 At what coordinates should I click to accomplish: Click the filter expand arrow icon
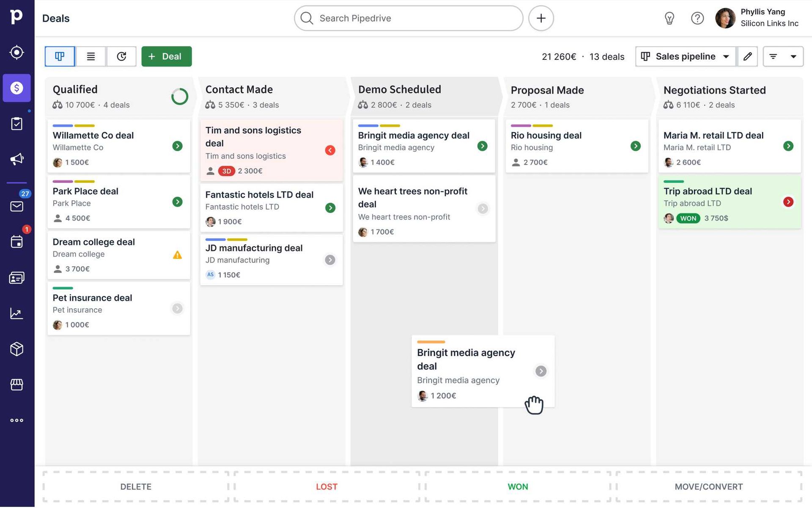coord(793,56)
